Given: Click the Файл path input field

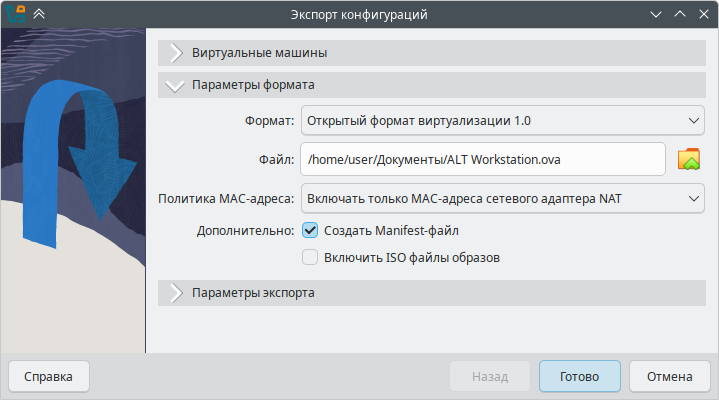Looking at the screenshot, I should (x=482, y=159).
